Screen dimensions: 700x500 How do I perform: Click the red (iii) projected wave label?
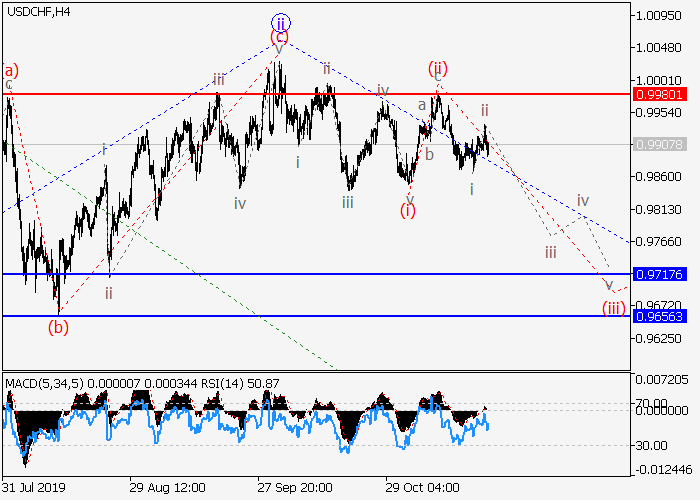[613, 308]
